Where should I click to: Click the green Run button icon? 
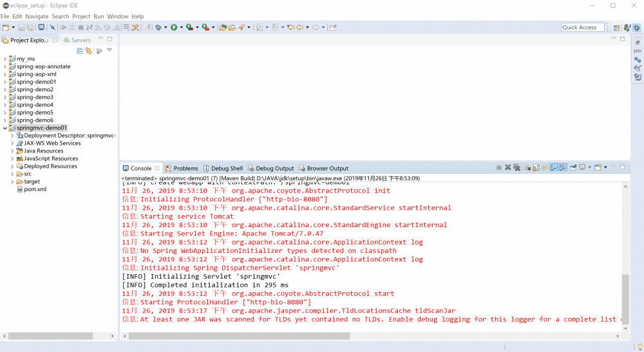[x=174, y=28]
